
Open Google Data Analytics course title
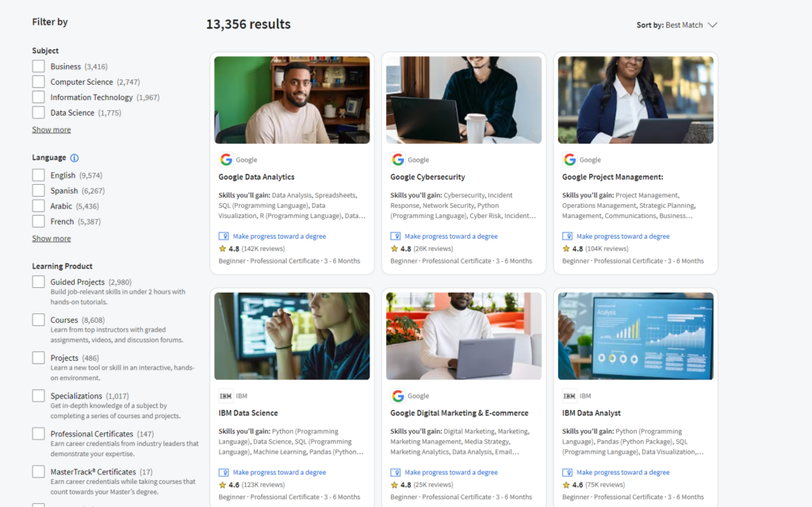256,177
